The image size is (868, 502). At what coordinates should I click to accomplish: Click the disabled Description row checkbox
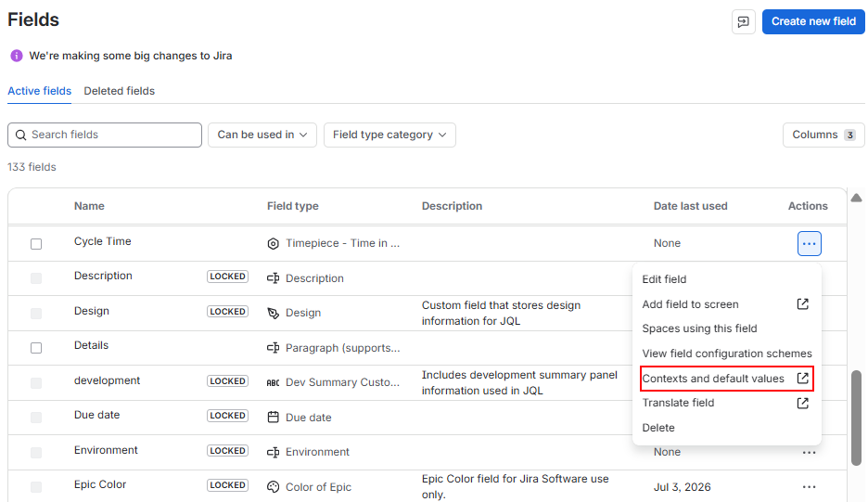coord(36,278)
